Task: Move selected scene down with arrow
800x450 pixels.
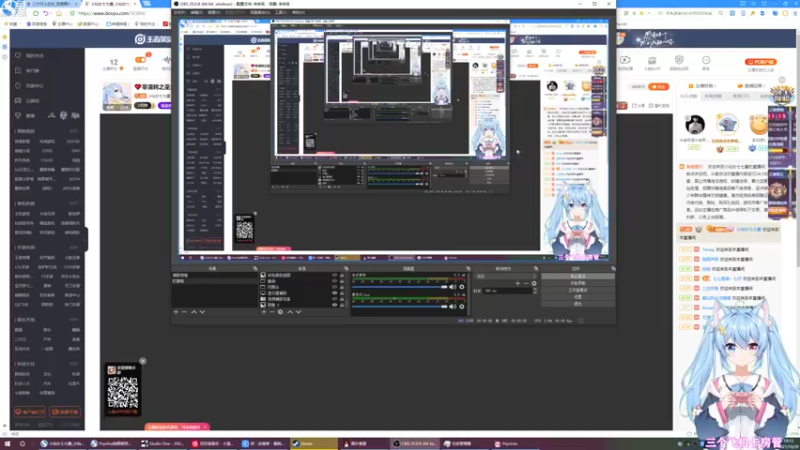Action: pyautogui.click(x=203, y=312)
